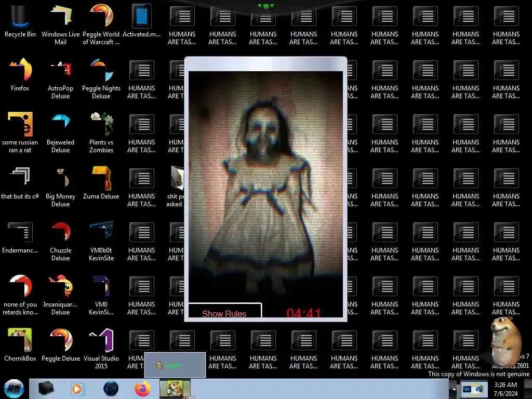Viewport: 532px width, 399px height.
Task: Launch Big Money Deluxe
Action: pyautogui.click(x=60, y=187)
